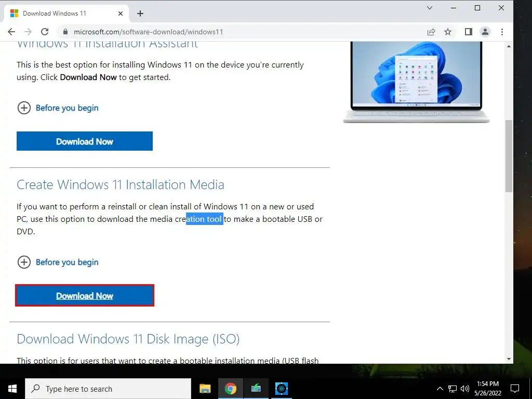Select the Download Windows 11 tab
Image resolution: width=532 pixels, height=399 pixels.
(66, 14)
